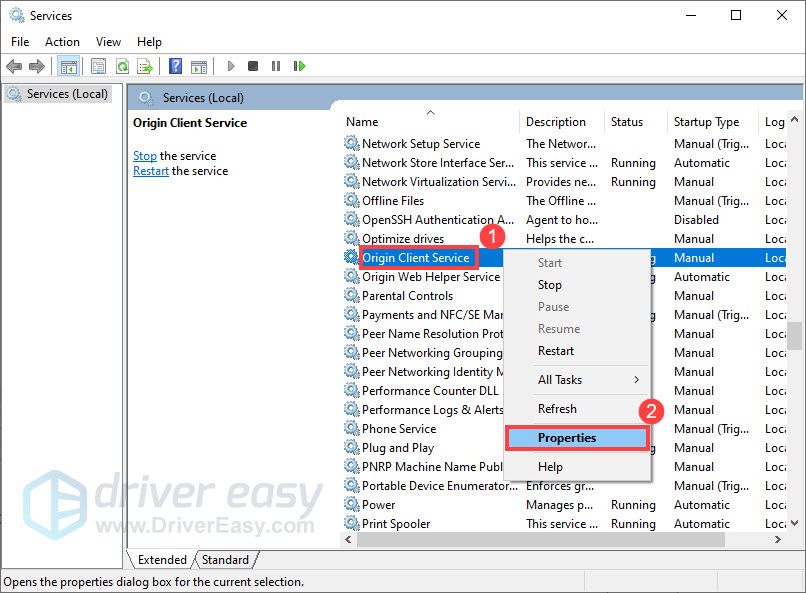This screenshot has width=806, height=593.
Task: Open the View menu in the menu bar
Action: pos(108,42)
